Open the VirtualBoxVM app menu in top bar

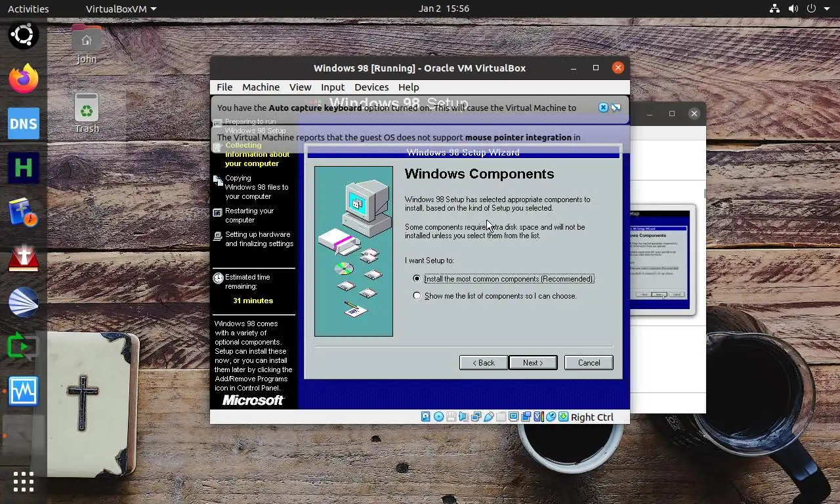tap(121, 9)
